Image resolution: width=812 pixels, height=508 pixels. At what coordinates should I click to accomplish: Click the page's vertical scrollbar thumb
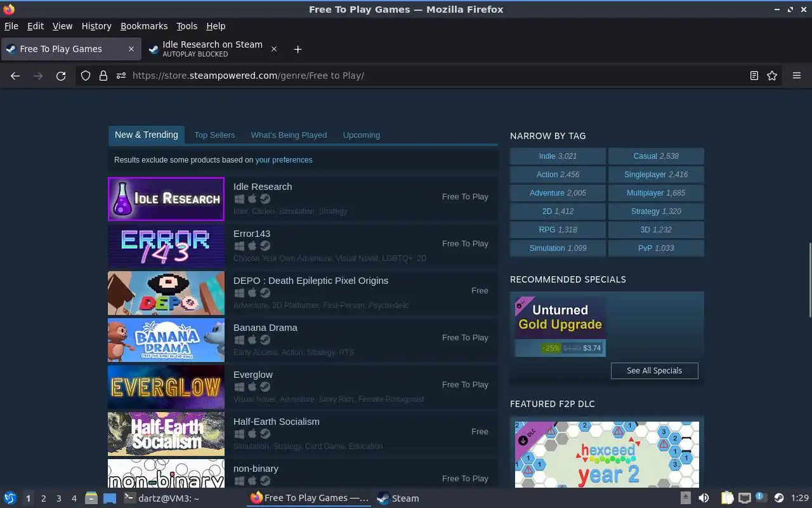click(809, 280)
